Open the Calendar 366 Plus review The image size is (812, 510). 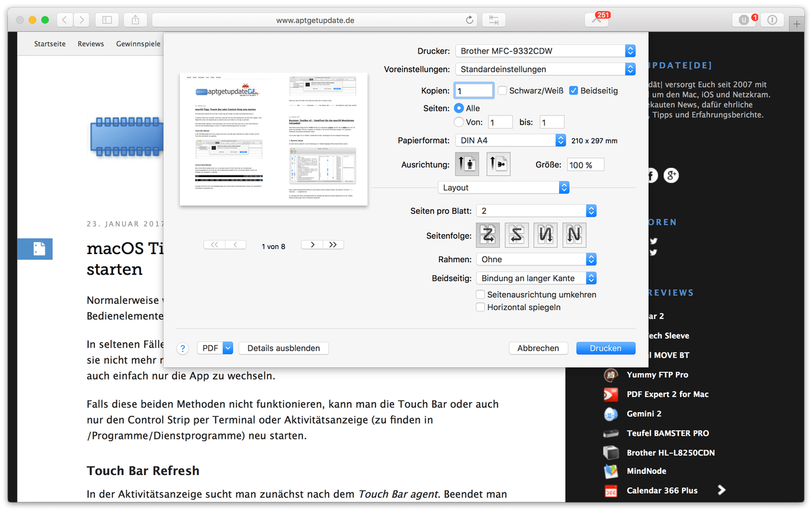point(662,490)
